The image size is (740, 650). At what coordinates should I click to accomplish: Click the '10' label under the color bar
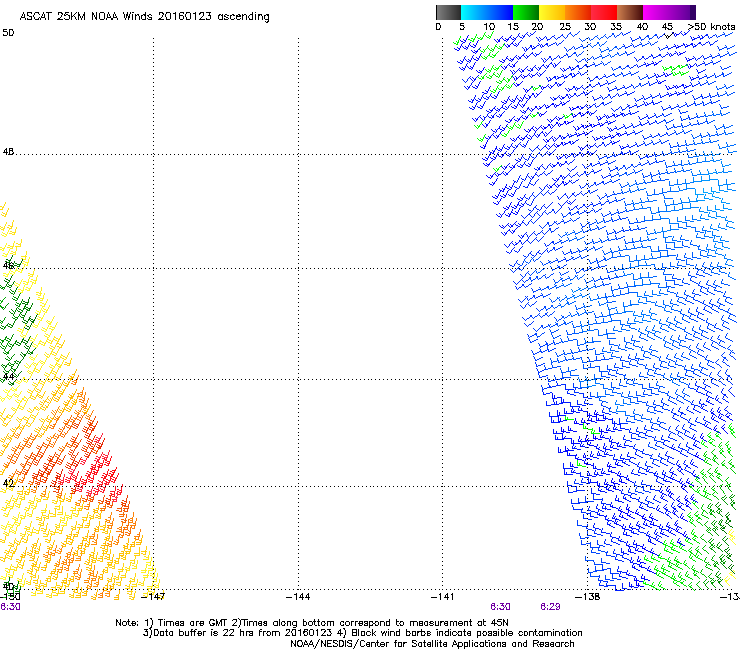489,27
